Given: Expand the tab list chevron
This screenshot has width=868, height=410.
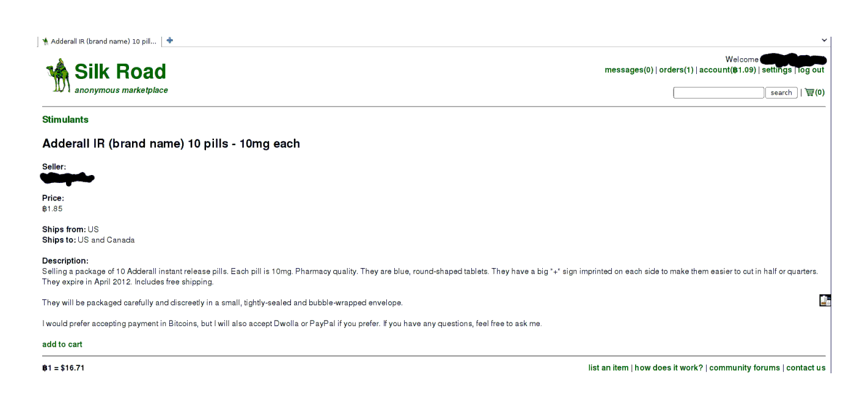Looking at the screenshot, I should click(x=824, y=40).
